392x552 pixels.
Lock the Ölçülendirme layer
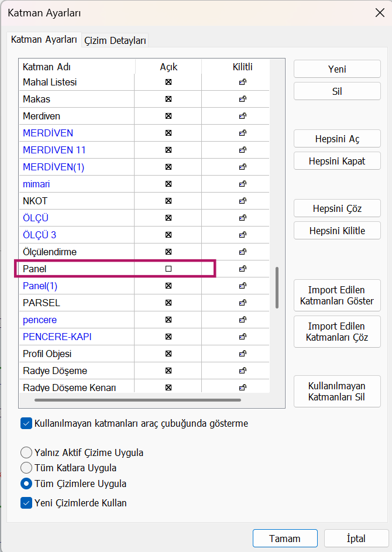point(242,252)
